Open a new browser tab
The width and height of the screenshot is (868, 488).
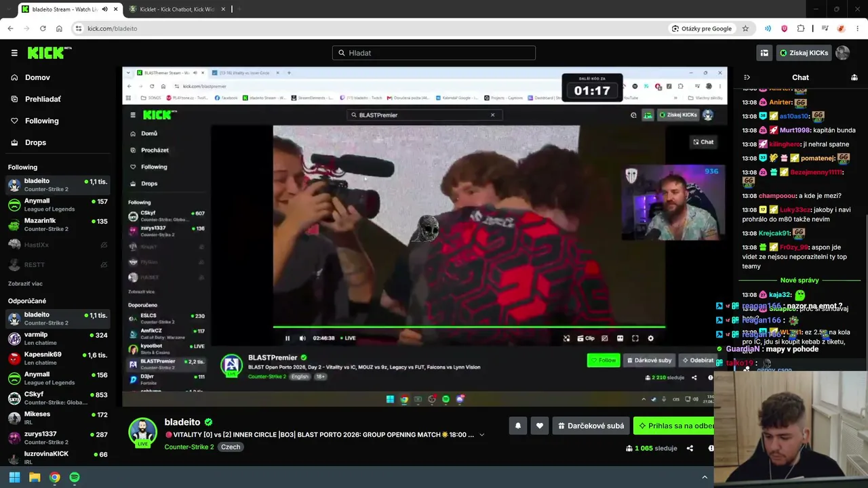tap(240, 9)
